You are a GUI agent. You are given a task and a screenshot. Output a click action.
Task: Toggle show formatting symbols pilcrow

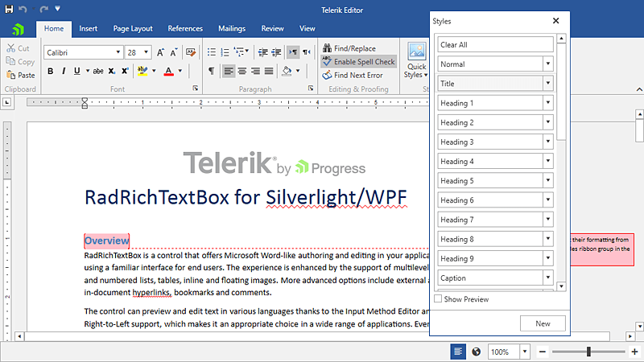[212, 71]
